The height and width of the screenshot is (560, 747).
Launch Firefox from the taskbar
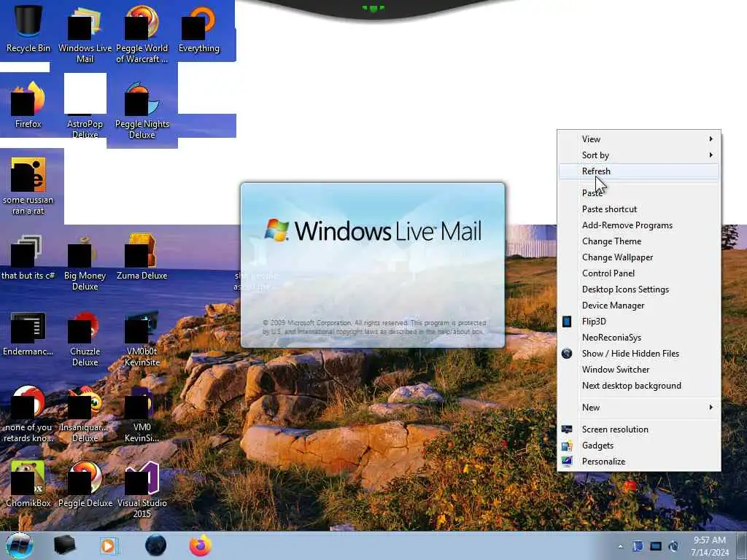pyautogui.click(x=201, y=545)
